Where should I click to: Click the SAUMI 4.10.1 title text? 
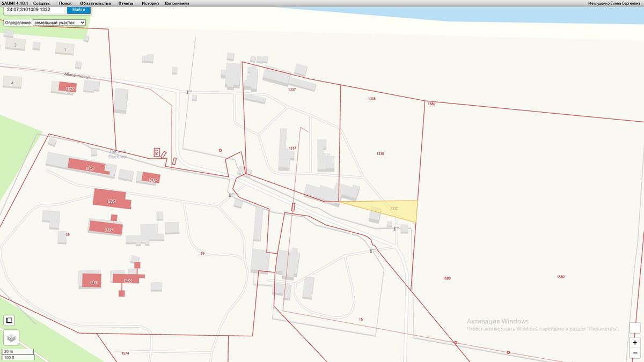tap(14, 3)
